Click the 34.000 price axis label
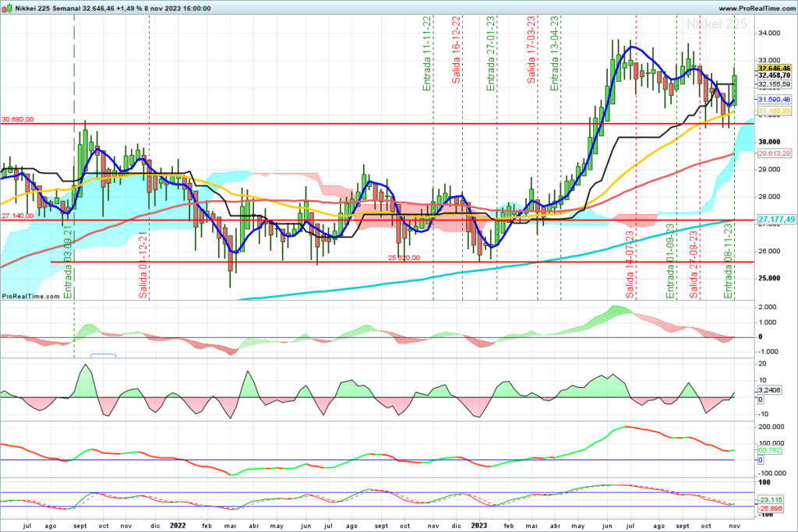Viewport: 798px width, 532px height. point(769,33)
